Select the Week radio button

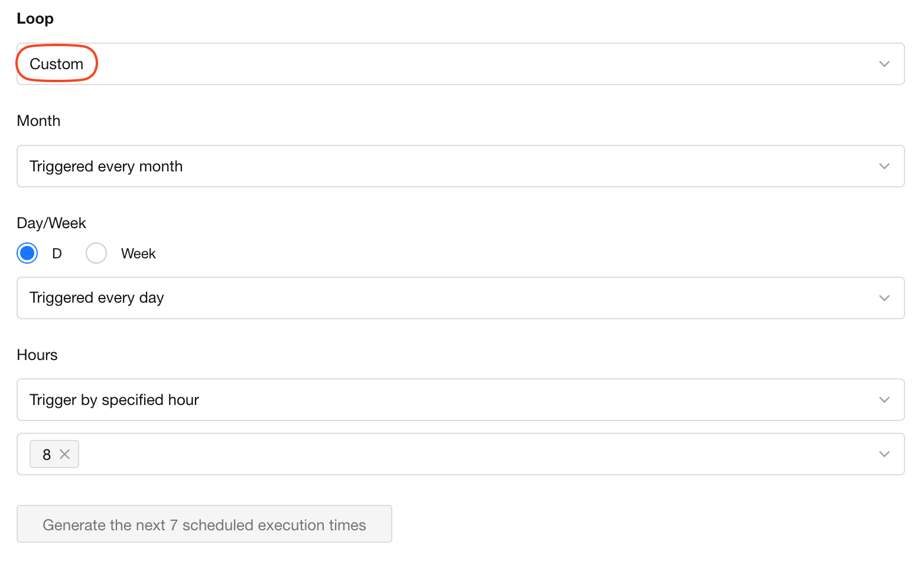(96, 253)
